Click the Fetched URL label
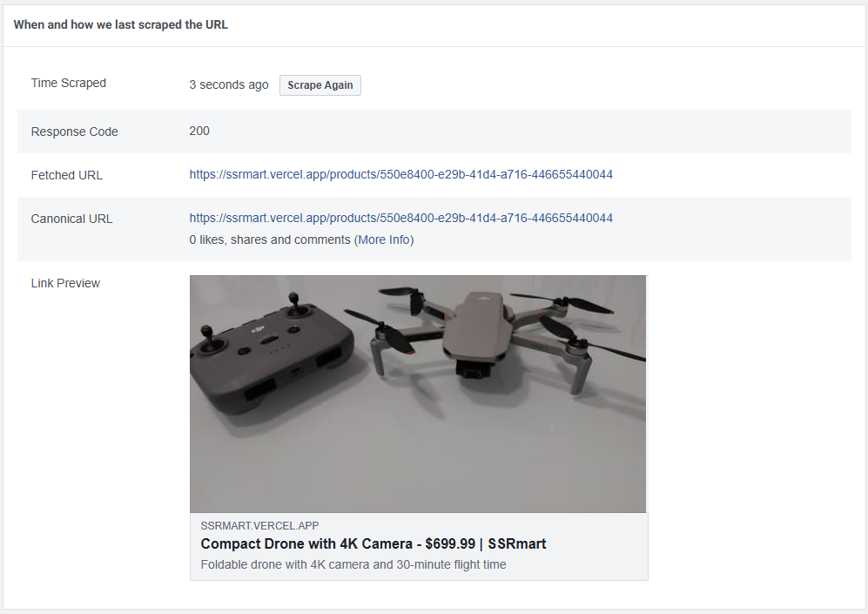 (x=67, y=175)
